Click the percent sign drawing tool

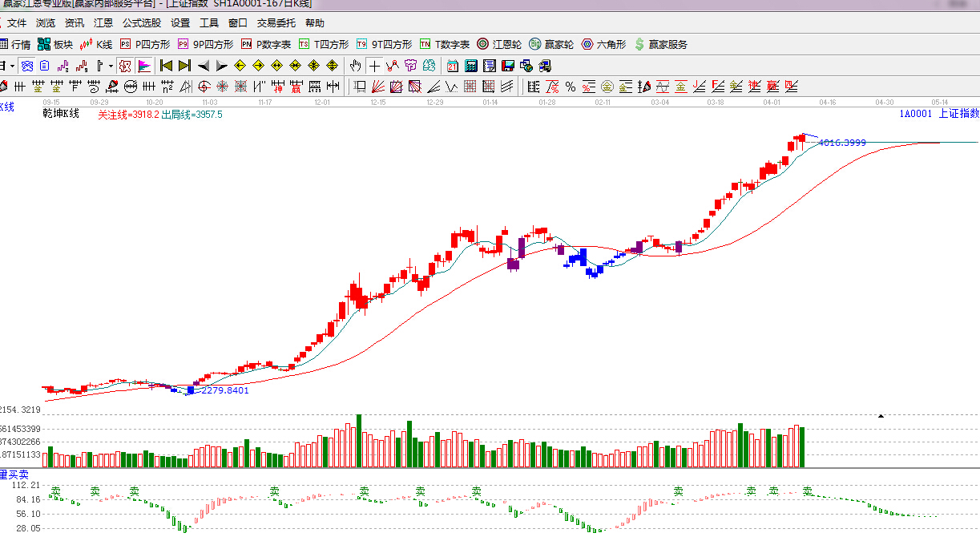pos(571,87)
